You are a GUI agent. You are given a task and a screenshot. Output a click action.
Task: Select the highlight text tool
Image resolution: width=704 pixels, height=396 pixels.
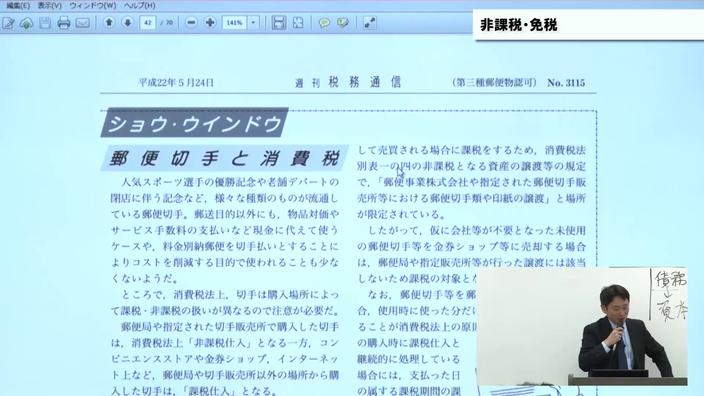(343, 23)
